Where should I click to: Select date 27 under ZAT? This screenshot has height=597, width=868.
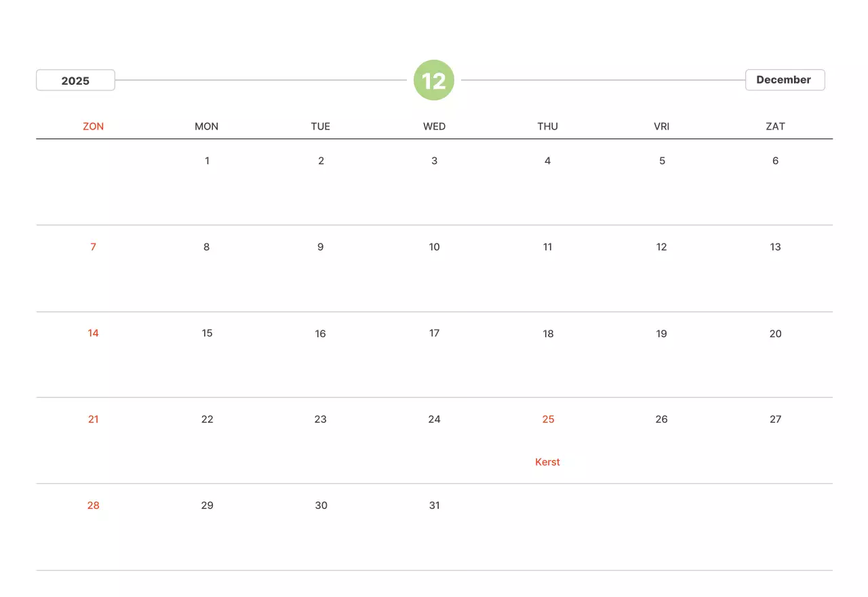pos(775,419)
